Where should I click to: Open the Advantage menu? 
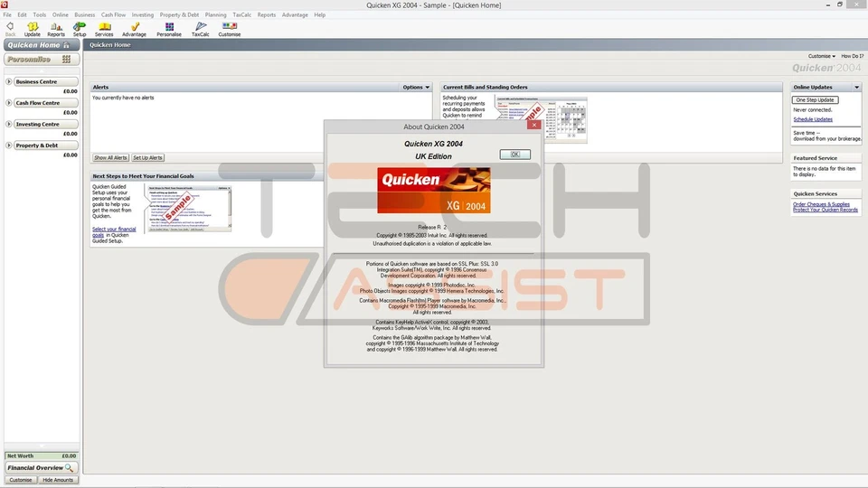(295, 15)
